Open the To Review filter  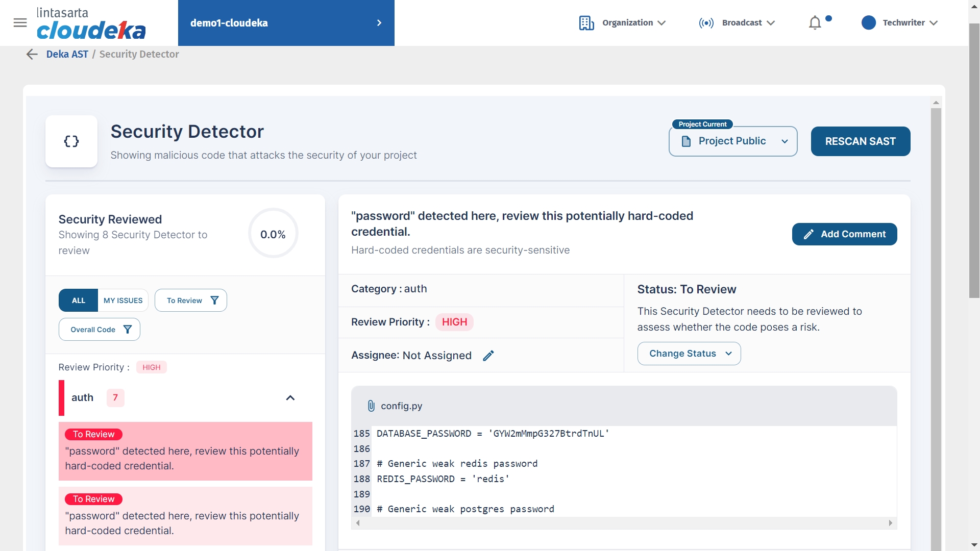coord(191,300)
